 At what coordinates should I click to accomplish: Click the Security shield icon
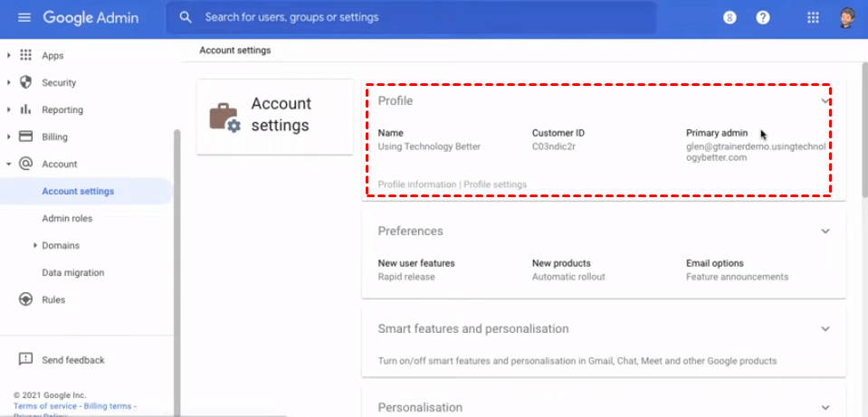pyautogui.click(x=25, y=82)
